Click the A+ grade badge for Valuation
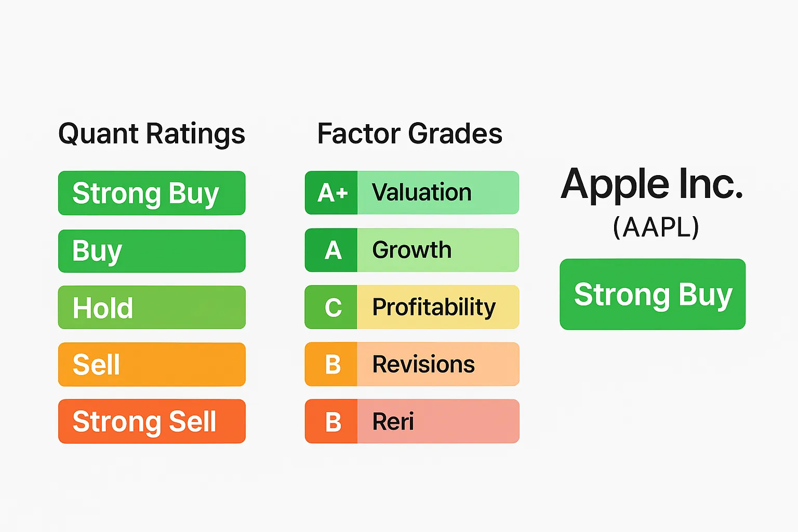This screenshot has height=532, width=798. (331, 193)
